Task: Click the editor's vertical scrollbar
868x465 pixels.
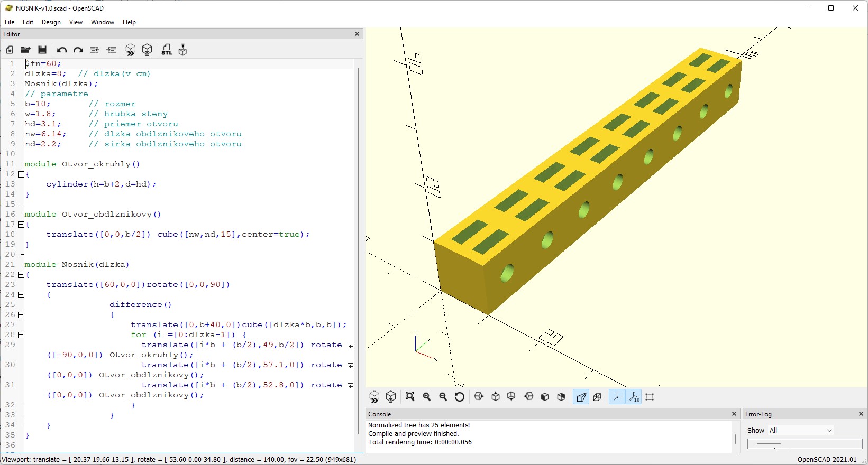Action: click(x=358, y=254)
